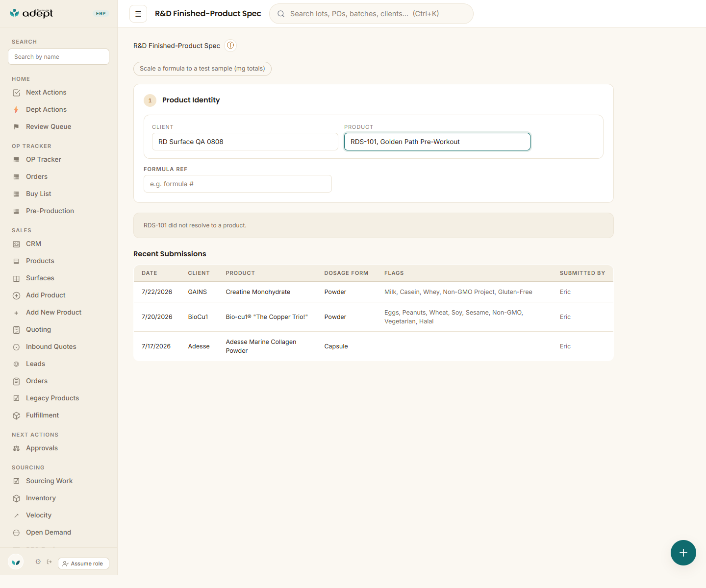Click the CRM contact card icon
Screen dimensions: 706x588
[16, 244]
